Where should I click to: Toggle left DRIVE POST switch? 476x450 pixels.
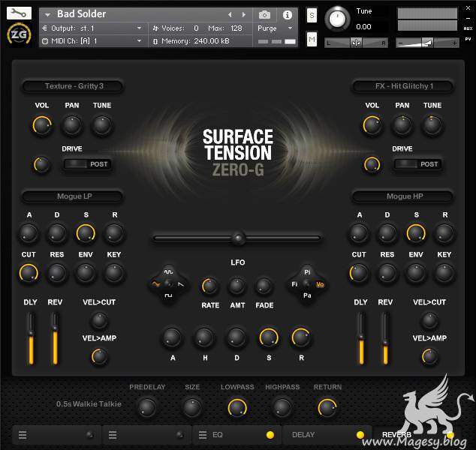click(x=87, y=164)
